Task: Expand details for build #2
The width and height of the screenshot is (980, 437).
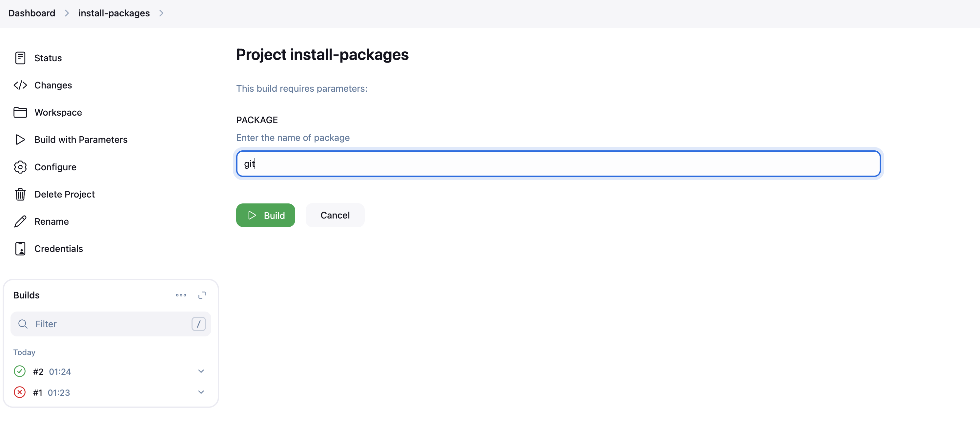Action: [201, 371]
